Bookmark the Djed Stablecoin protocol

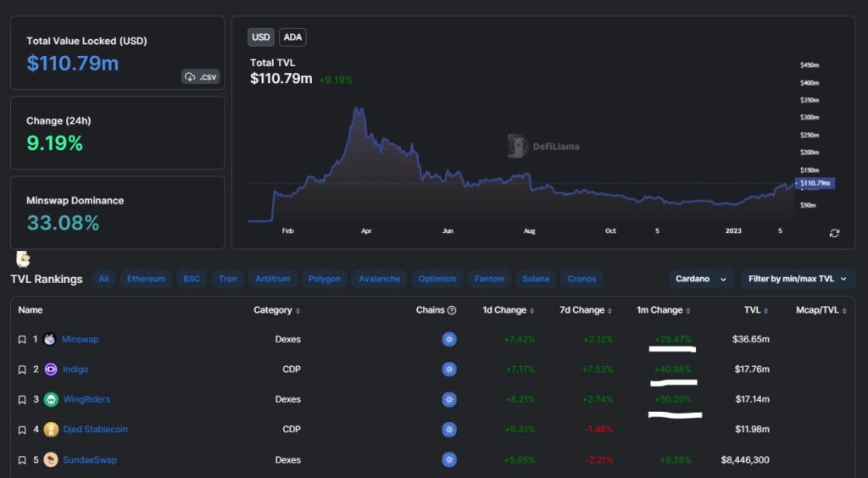22,430
